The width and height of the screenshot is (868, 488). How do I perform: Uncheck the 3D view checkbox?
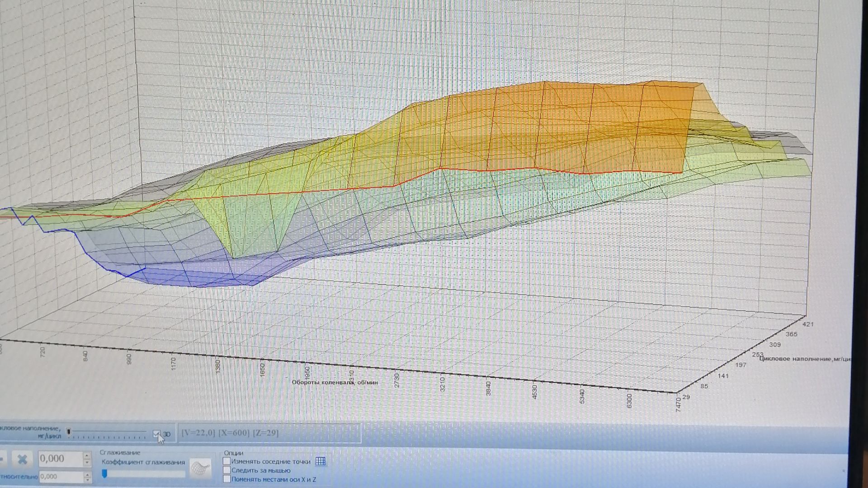(156, 434)
